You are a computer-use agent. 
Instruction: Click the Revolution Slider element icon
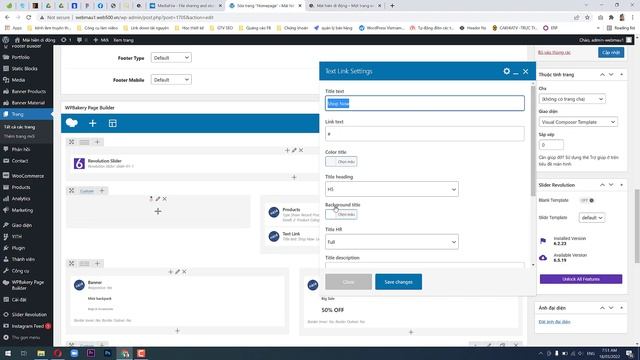[x=79, y=163]
